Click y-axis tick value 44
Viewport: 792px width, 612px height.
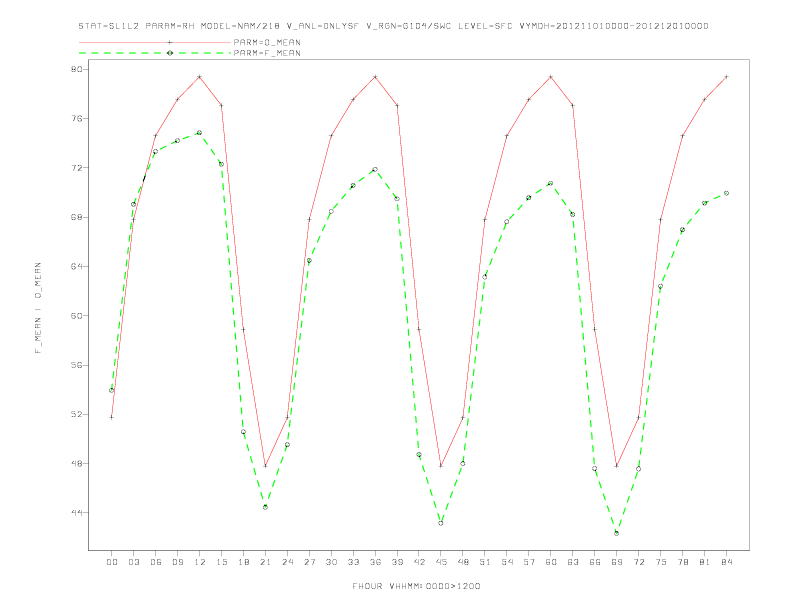click(x=77, y=513)
